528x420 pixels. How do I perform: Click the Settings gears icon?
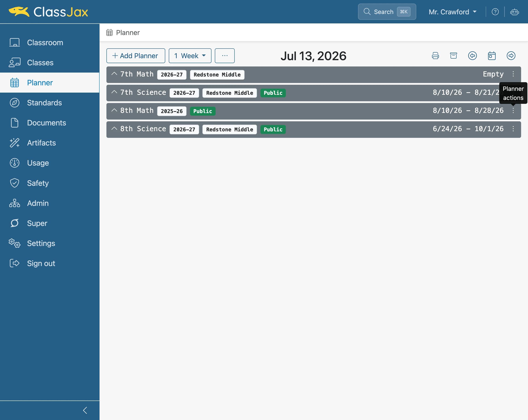coord(15,243)
